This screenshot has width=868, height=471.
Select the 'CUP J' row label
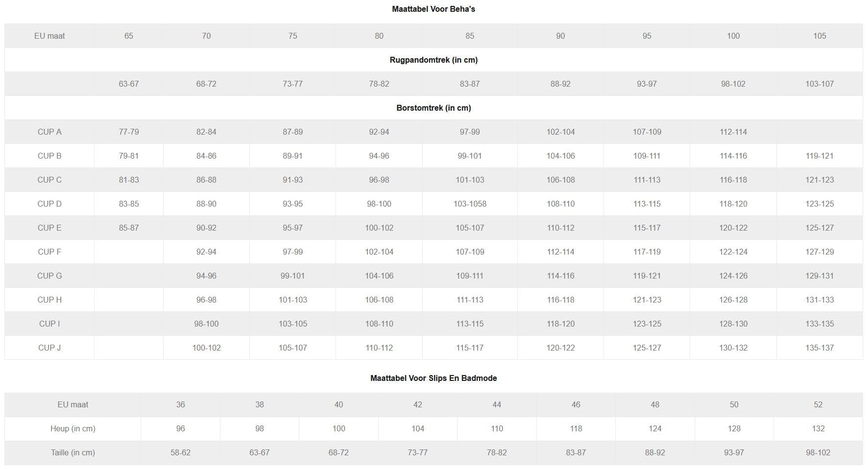(x=49, y=348)
